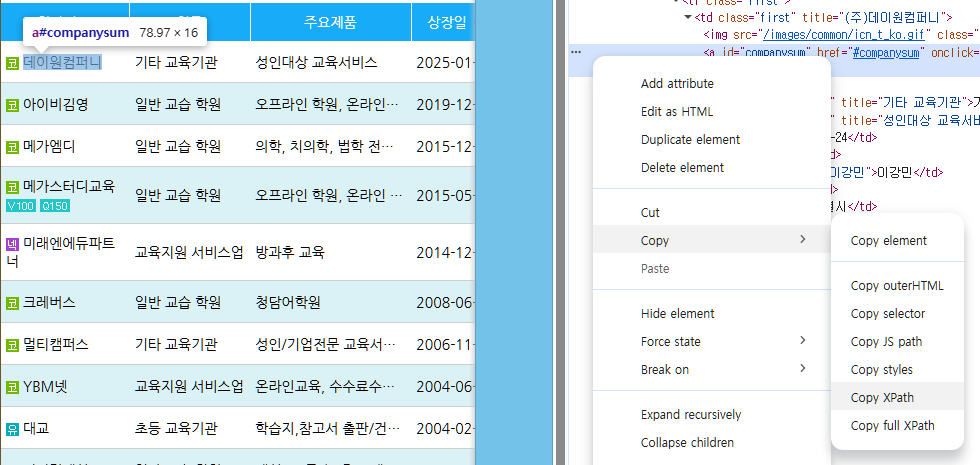Click the three-dots icon left of the selected DOM row
This screenshot has width=980, height=465.
pyautogui.click(x=576, y=52)
